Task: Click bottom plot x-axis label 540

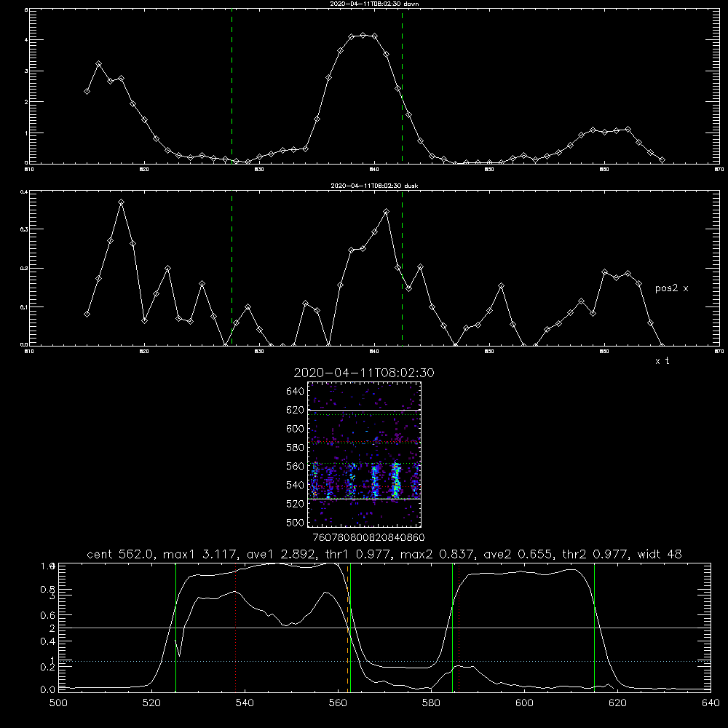Action: (245, 703)
